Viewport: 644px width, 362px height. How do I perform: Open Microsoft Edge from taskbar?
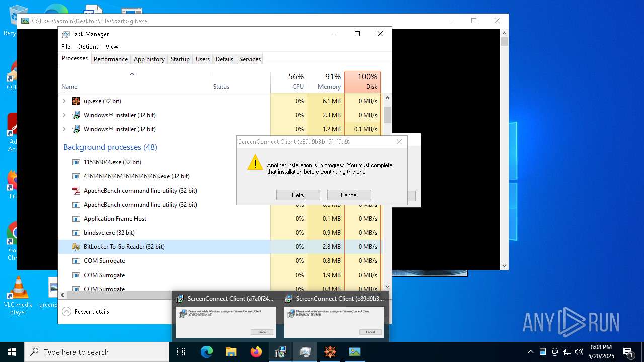[207, 352]
